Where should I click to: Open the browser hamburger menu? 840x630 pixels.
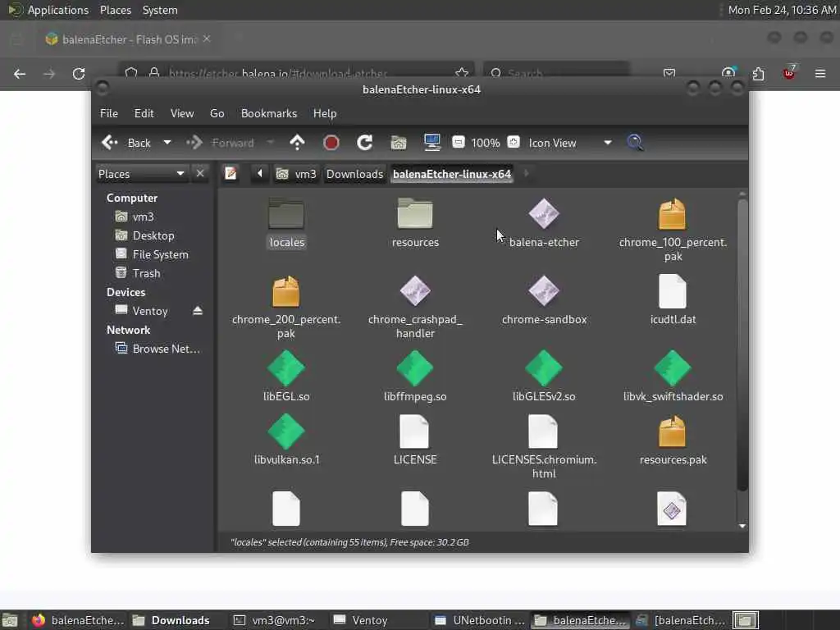tap(820, 73)
